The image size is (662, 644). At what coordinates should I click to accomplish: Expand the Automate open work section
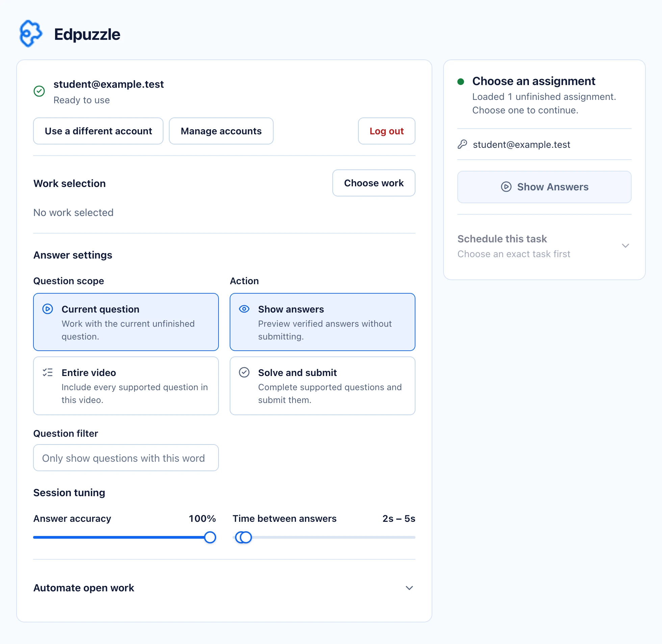[x=224, y=588]
